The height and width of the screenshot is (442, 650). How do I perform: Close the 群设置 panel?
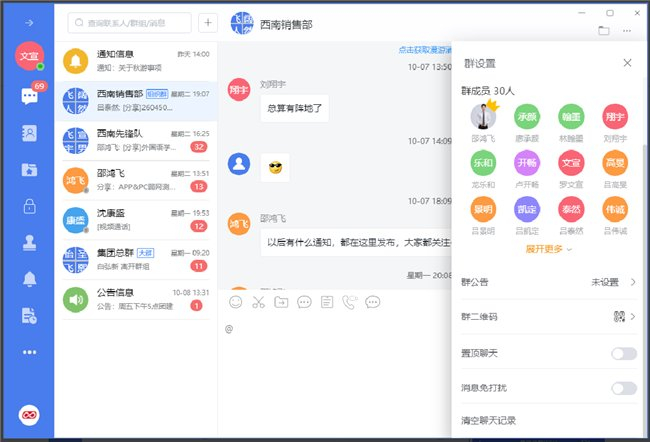pyautogui.click(x=628, y=63)
